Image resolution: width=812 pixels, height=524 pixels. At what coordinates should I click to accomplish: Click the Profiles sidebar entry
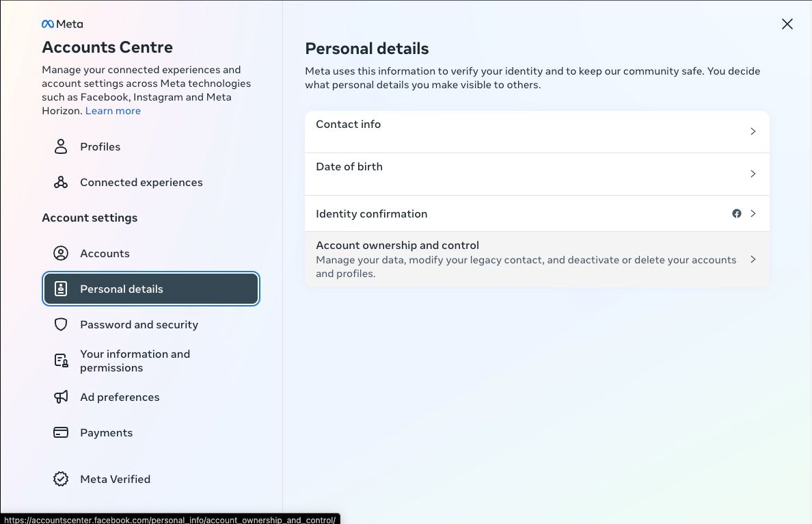click(x=100, y=146)
